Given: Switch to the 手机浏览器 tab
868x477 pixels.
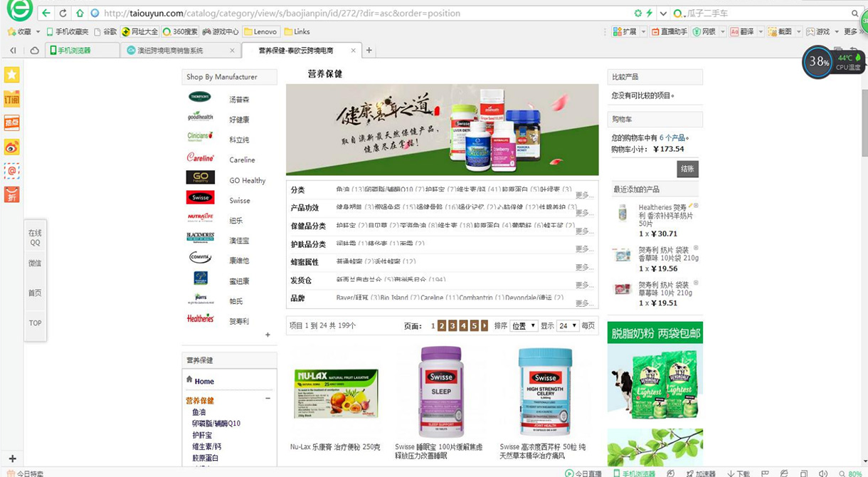Looking at the screenshot, I should tap(82, 51).
